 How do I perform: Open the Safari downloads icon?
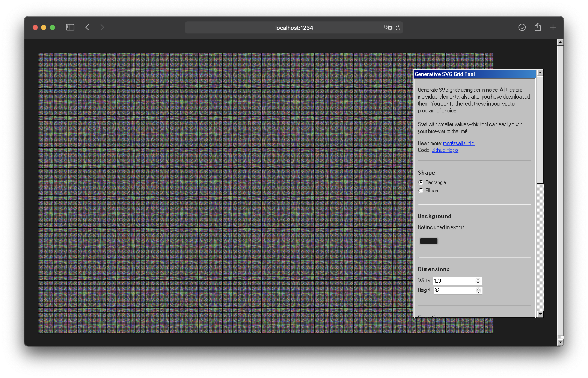[522, 27]
